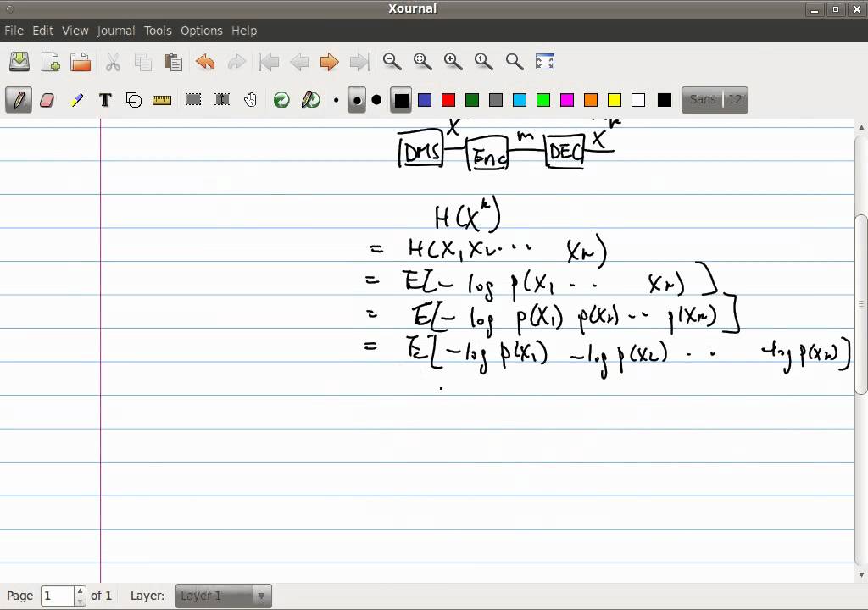The width and height of the screenshot is (868, 610).
Task: Go to the next page
Action: (x=330, y=62)
